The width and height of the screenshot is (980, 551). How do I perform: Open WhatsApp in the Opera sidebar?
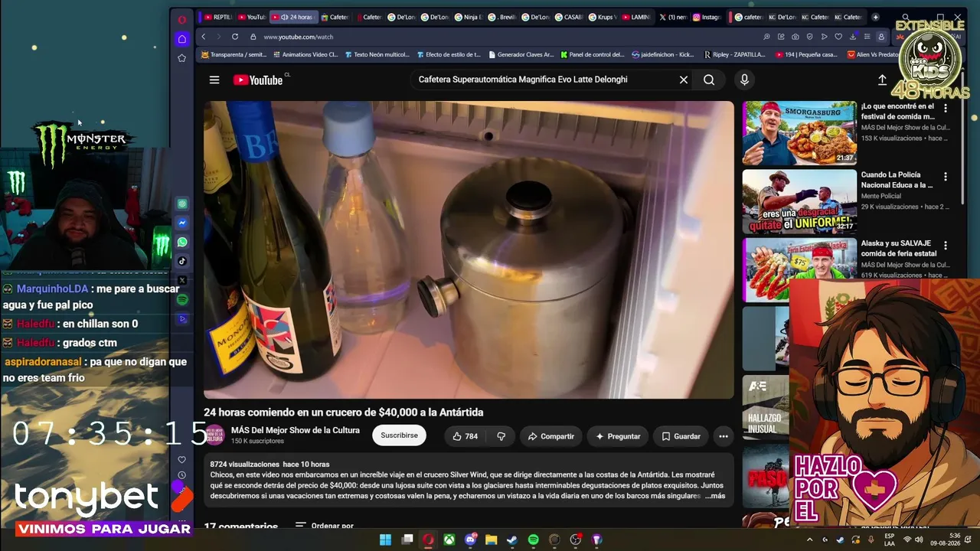182,242
